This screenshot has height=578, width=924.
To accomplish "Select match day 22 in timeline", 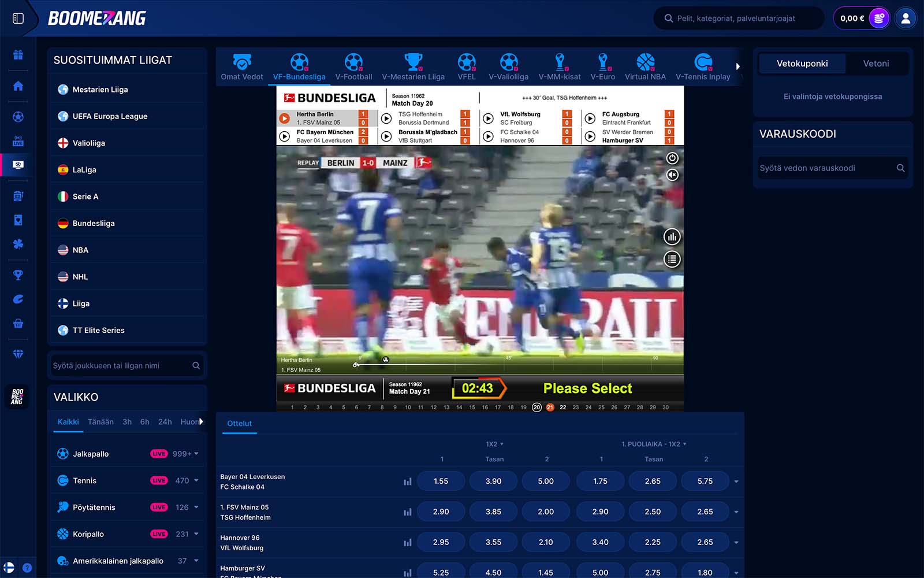I will (562, 407).
